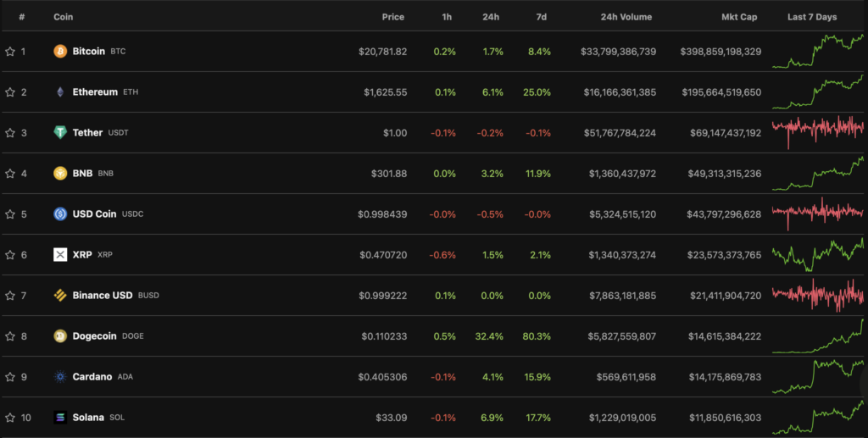The height and width of the screenshot is (438, 868).
Task: Star Tether as a favorite
Action: click(x=10, y=133)
